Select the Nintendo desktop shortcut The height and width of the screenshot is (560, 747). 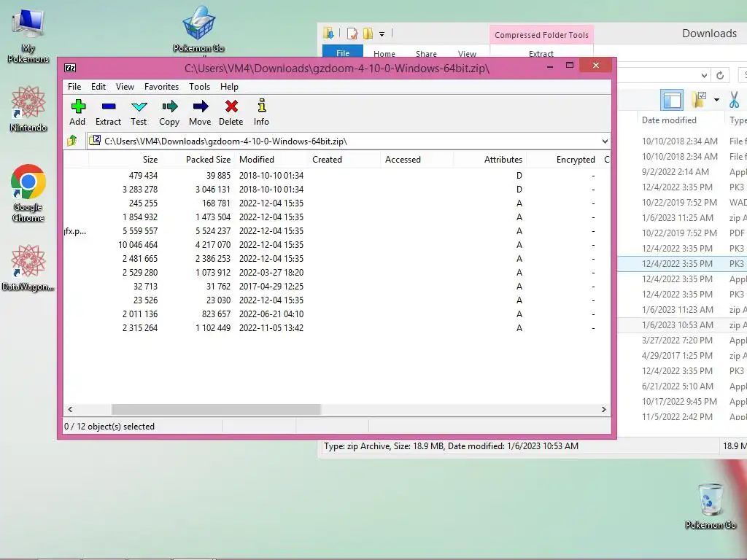pos(28,109)
